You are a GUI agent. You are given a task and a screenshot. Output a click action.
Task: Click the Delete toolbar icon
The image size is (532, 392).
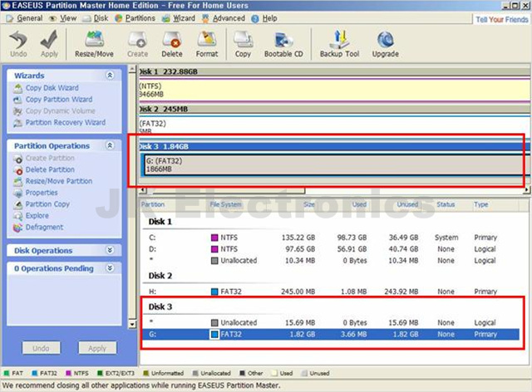tap(172, 44)
